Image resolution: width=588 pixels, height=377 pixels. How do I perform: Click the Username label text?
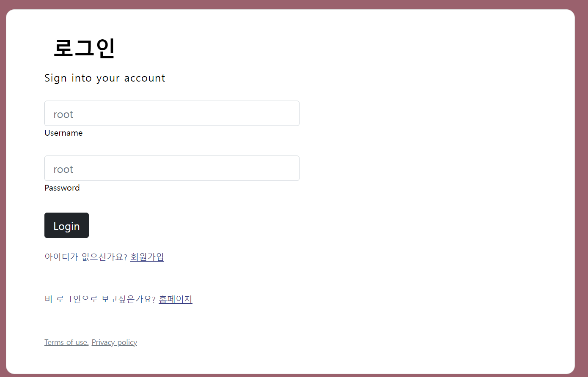coord(63,133)
